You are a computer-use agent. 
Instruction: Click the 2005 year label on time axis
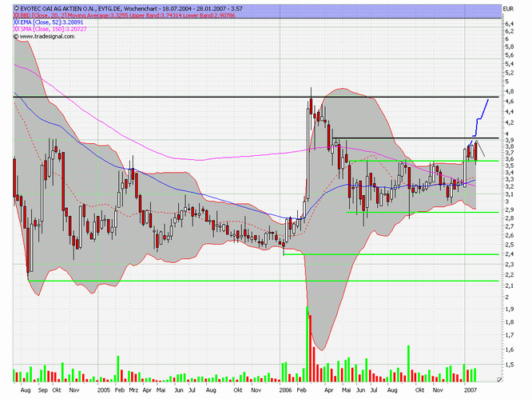pyautogui.click(x=104, y=390)
